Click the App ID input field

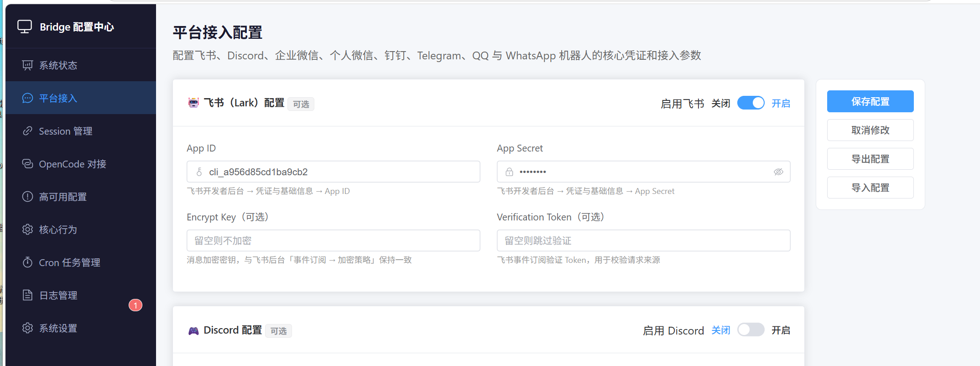point(334,172)
